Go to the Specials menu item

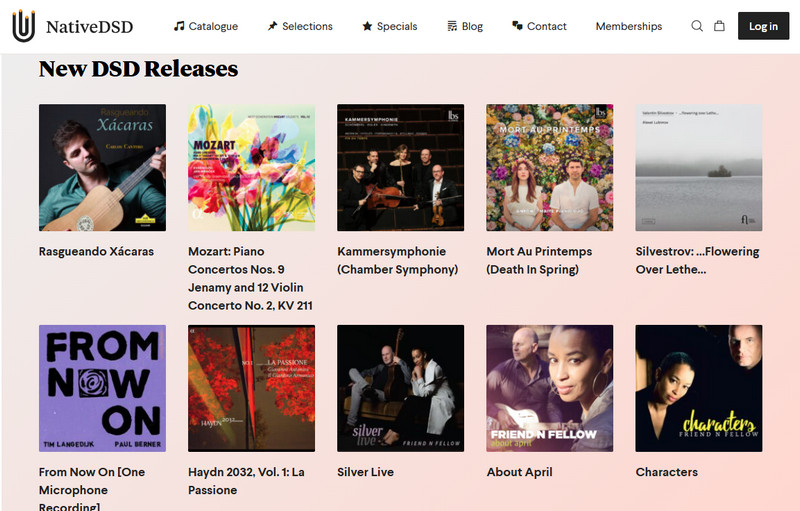[x=389, y=26]
